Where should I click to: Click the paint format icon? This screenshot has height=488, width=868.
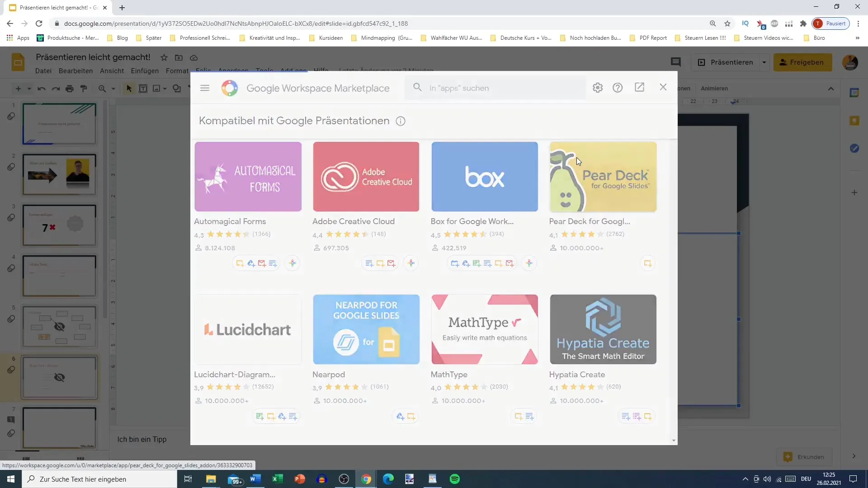(84, 89)
